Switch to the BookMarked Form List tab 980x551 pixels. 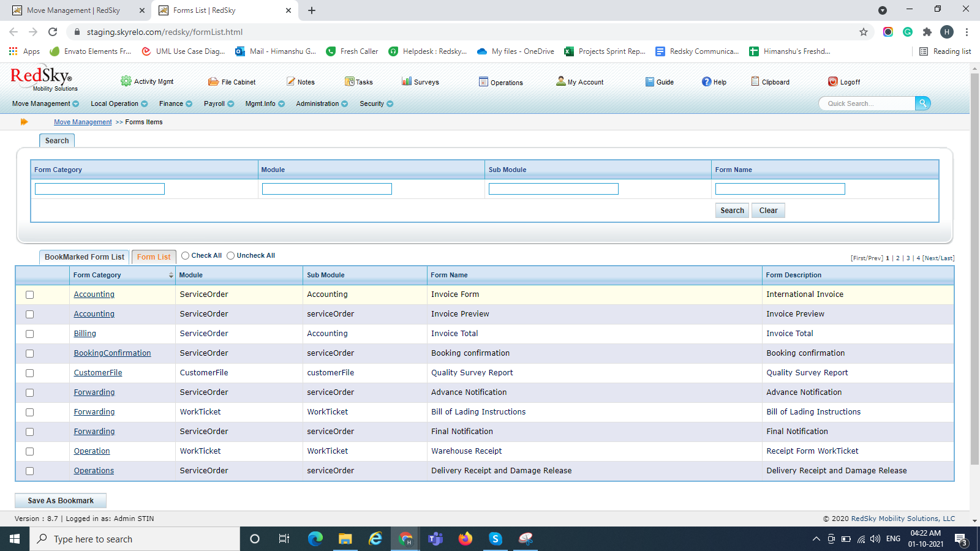click(85, 257)
